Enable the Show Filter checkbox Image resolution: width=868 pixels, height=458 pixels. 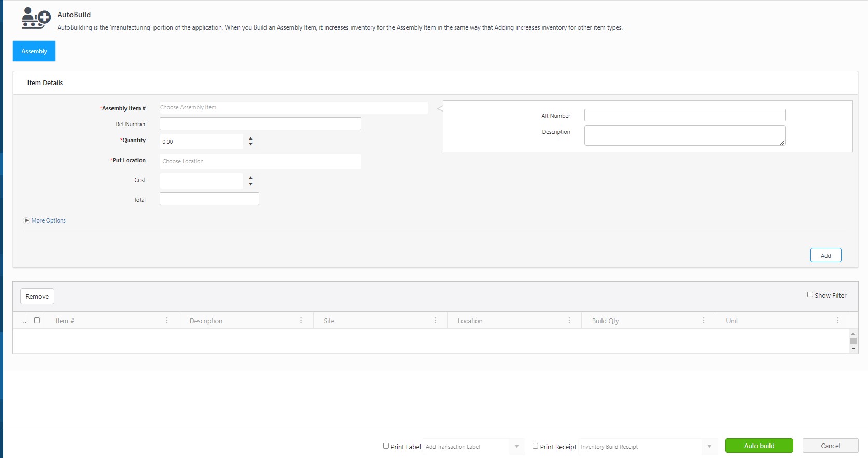pos(810,295)
